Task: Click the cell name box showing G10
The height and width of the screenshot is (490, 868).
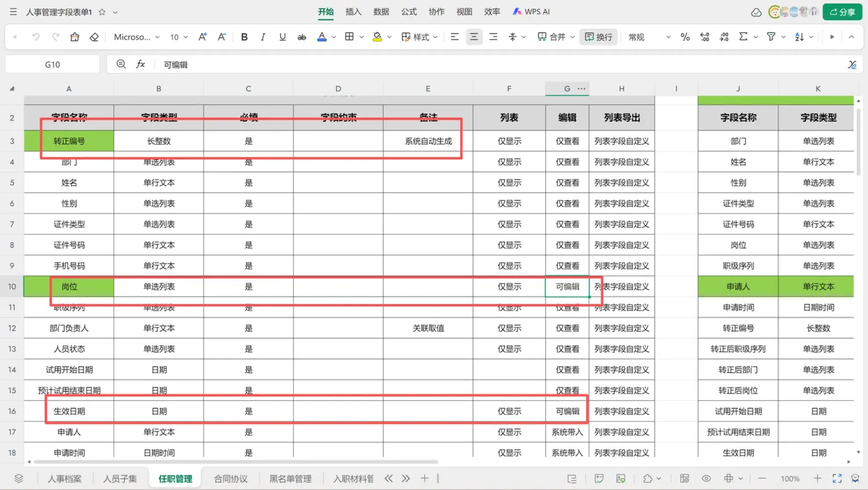Action: point(52,64)
